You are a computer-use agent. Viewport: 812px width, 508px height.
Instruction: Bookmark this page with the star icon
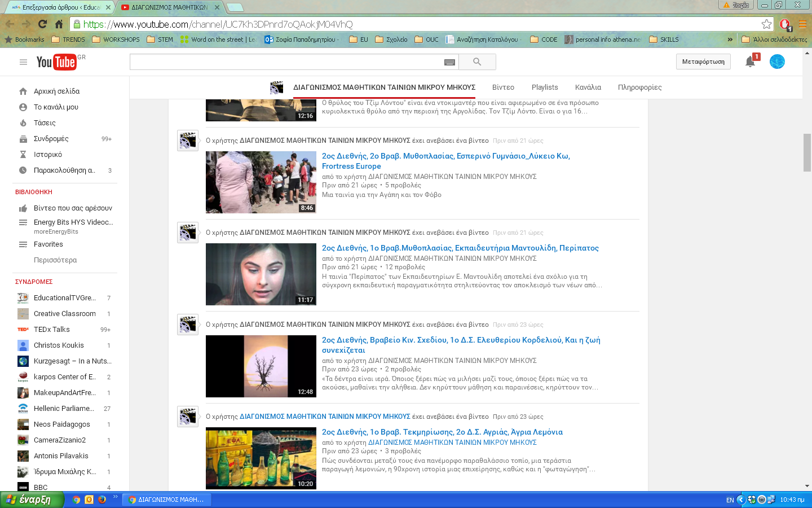coord(766,24)
